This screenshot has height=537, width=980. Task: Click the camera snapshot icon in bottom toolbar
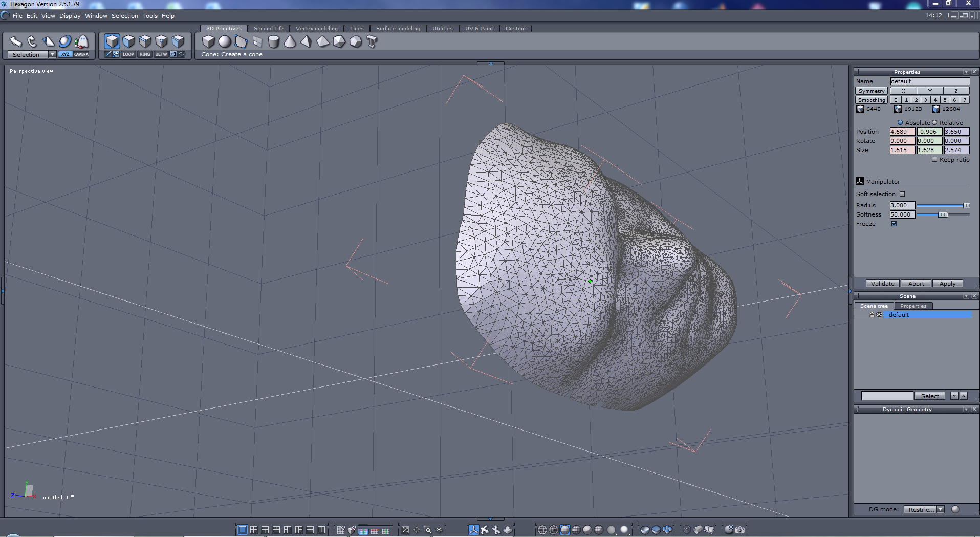740,530
